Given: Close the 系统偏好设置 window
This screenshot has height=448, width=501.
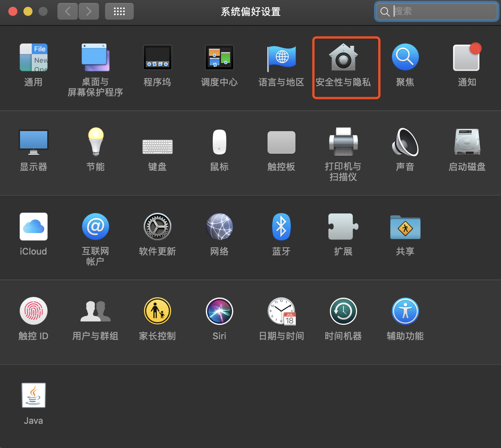Looking at the screenshot, I should click(13, 11).
